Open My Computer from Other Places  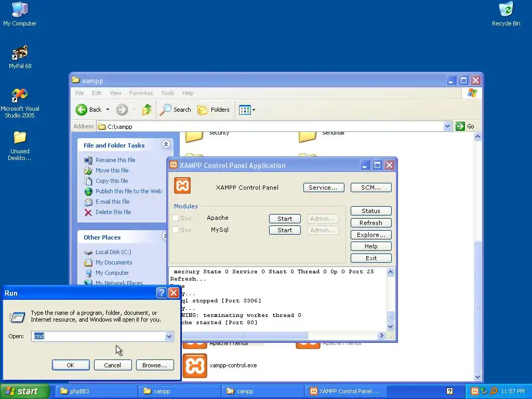click(x=112, y=273)
